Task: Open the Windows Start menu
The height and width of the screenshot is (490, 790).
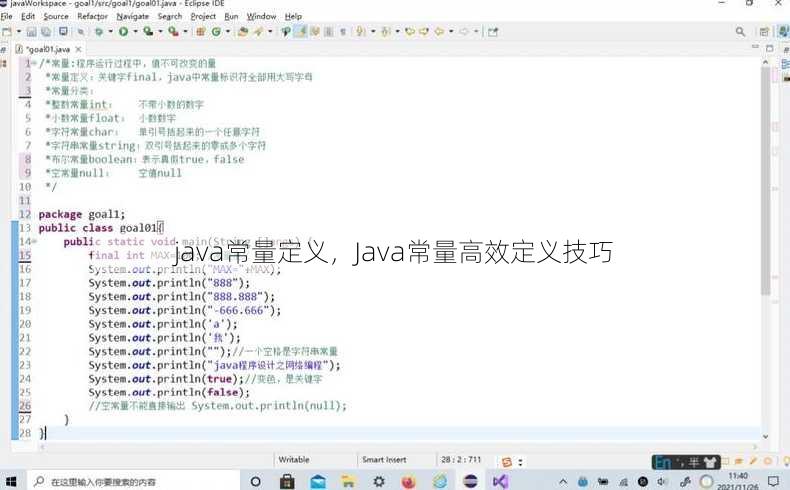Action: (x=11, y=481)
